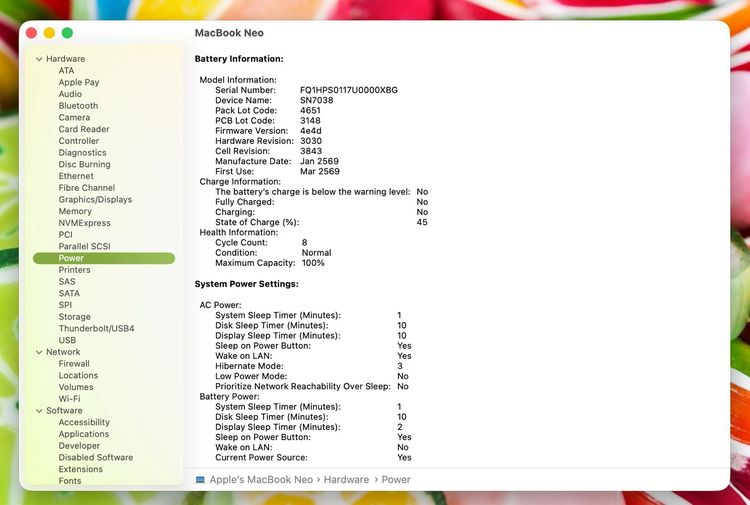This screenshot has height=505, width=750.
Task: Click the Battery Information heading
Action: click(239, 59)
